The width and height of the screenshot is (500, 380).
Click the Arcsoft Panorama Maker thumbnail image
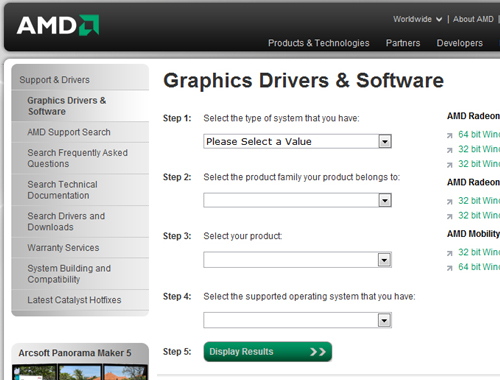click(80, 372)
